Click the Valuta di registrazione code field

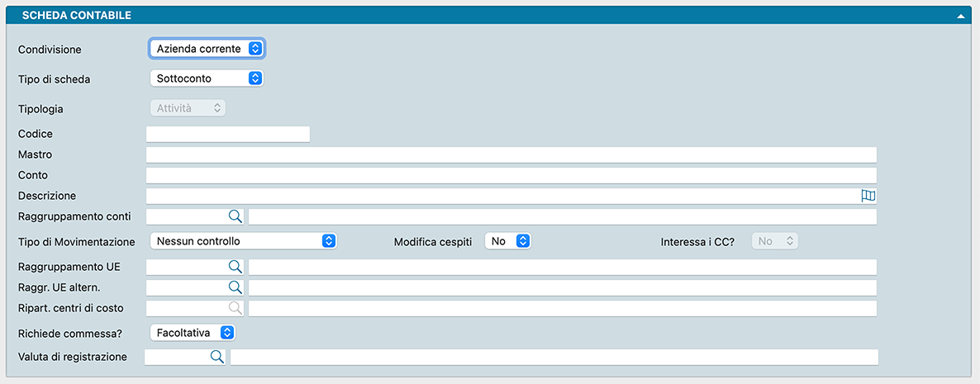click(175, 357)
